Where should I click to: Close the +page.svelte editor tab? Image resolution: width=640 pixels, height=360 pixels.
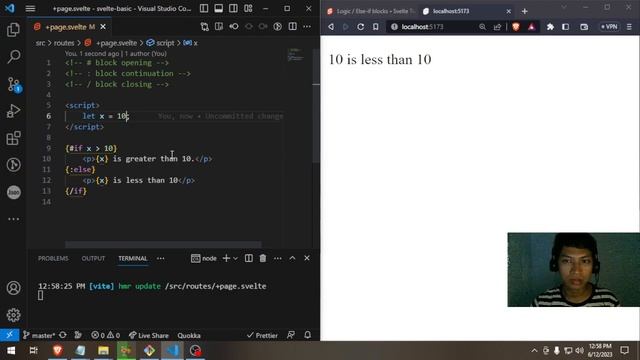(103, 27)
